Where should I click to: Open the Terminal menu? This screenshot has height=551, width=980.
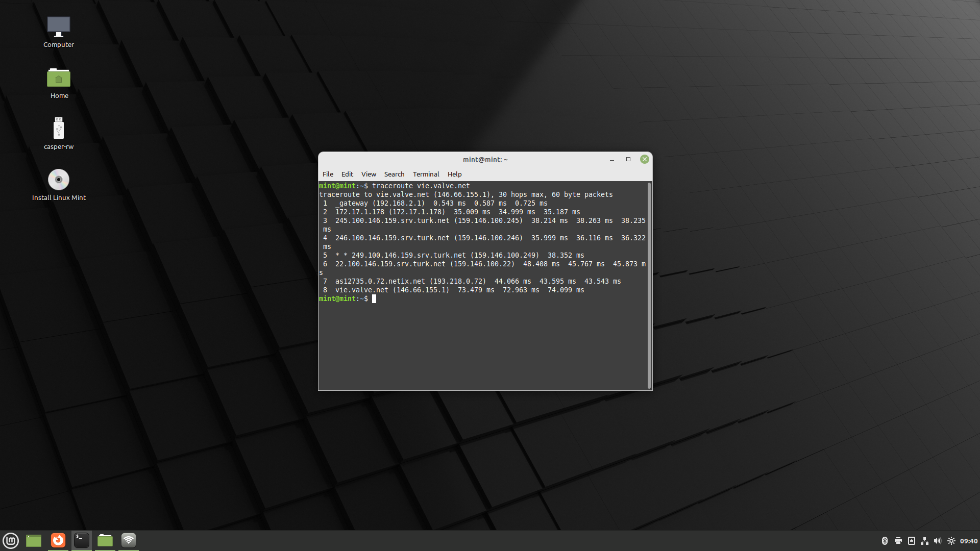[426, 174]
